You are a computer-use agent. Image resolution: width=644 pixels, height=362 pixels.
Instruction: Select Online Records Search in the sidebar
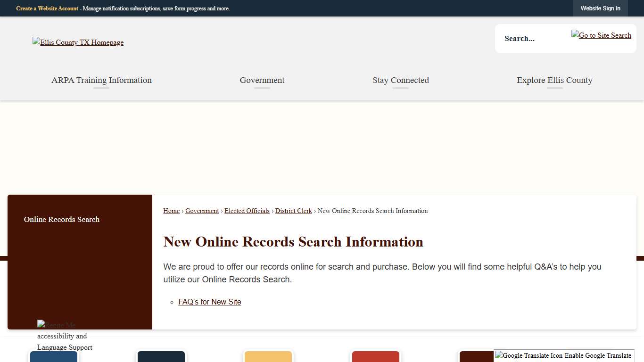(x=62, y=220)
